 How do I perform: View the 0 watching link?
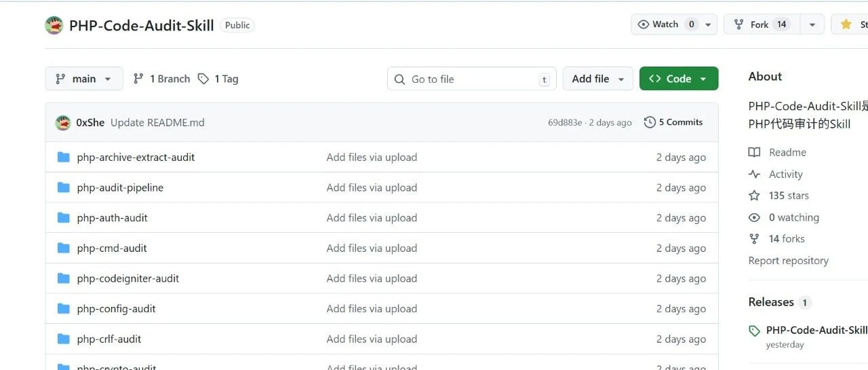[x=784, y=217]
